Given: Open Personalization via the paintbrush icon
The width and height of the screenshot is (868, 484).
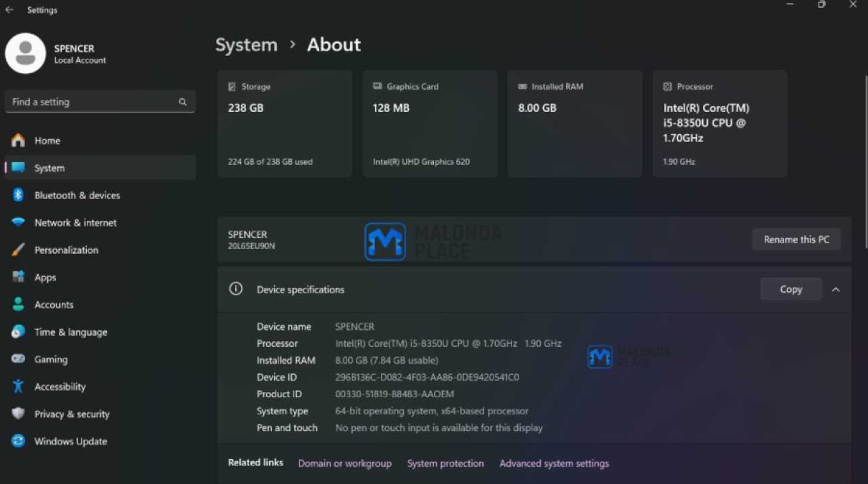Looking at the screenshot, I should point(19,250).
